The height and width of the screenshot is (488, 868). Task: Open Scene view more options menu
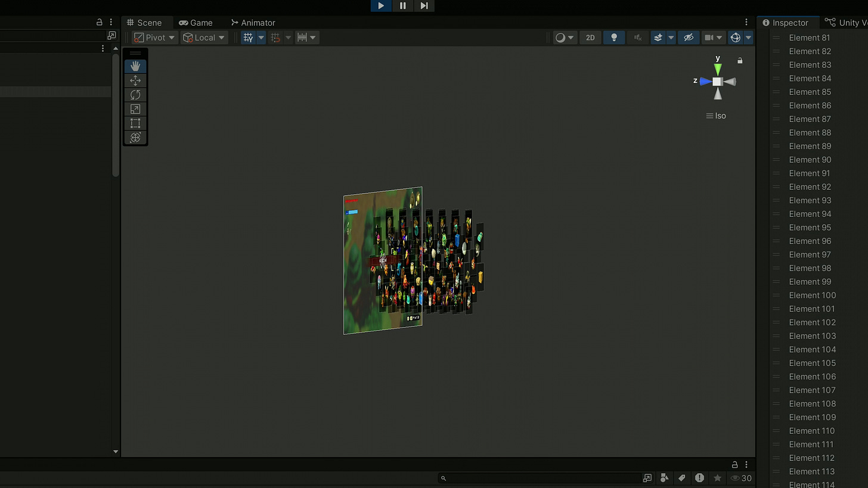(x=746, y=22)
